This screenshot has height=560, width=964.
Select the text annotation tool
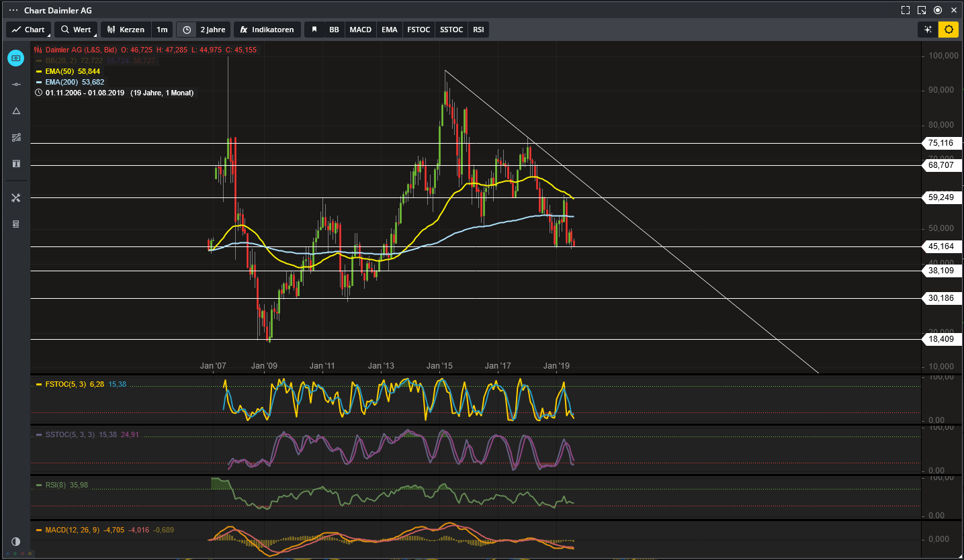pos(16,164)
